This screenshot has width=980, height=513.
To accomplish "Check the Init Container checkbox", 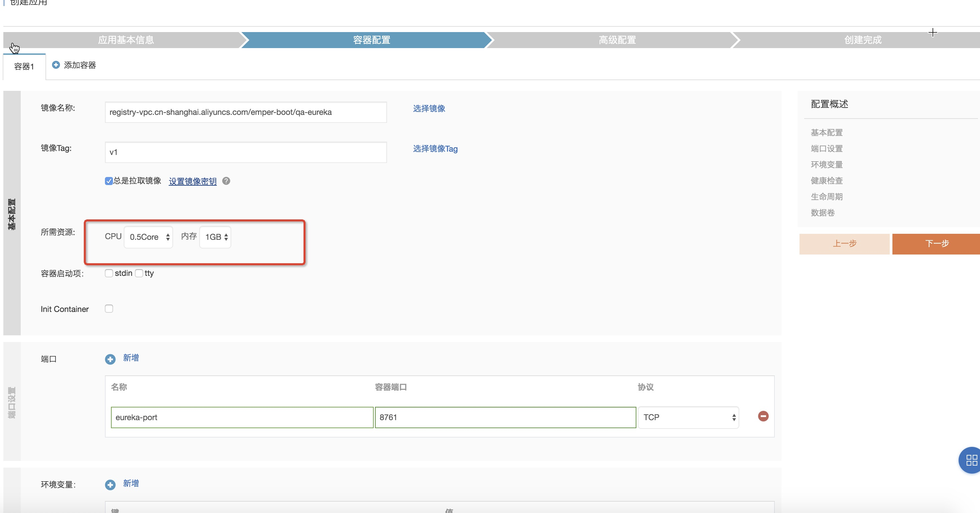I will (x=109, y=309).
